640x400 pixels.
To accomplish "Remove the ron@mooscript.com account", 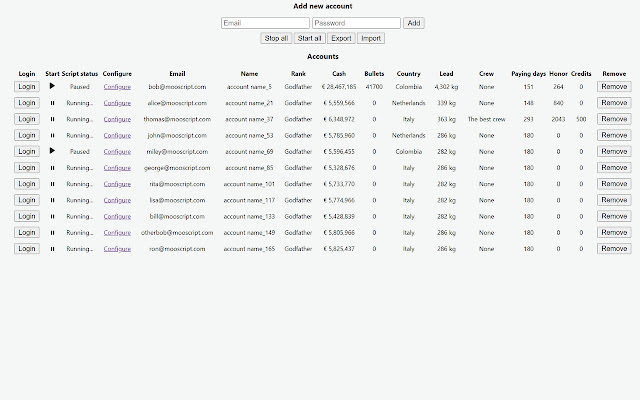I will (x=614, y=249).
